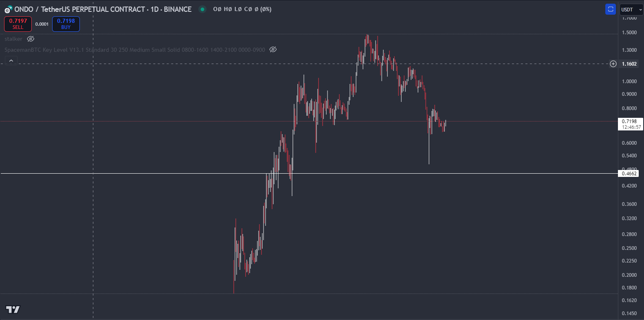This screenshot has width=644, height=320.
Task: Click the ONDO coin logo icon
Action: (8, 9)
